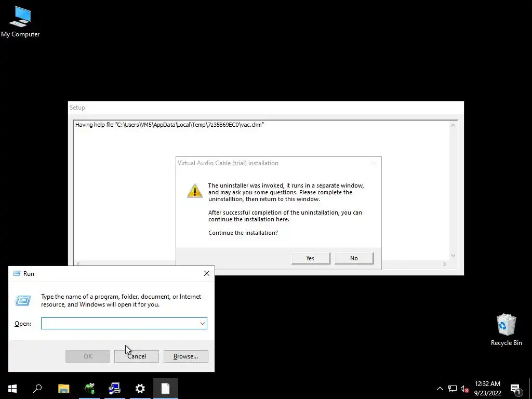Click the Setup window title bar
This screenshot has height=399, width=532.
point(265,108)
